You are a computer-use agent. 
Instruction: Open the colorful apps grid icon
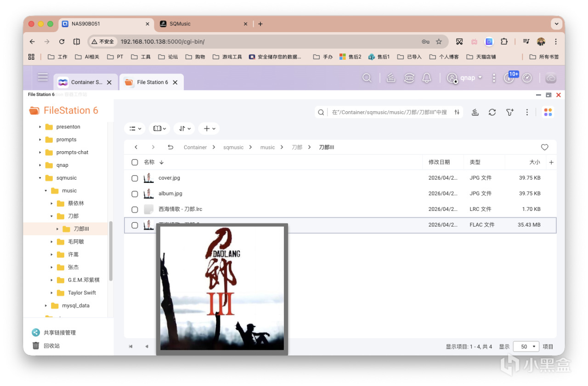click(548, 112)
